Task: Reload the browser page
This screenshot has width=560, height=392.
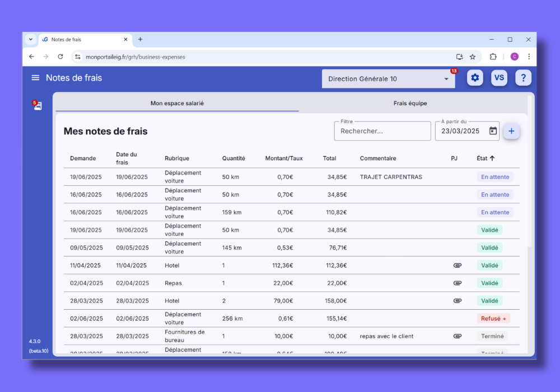Action: [60, 57]
